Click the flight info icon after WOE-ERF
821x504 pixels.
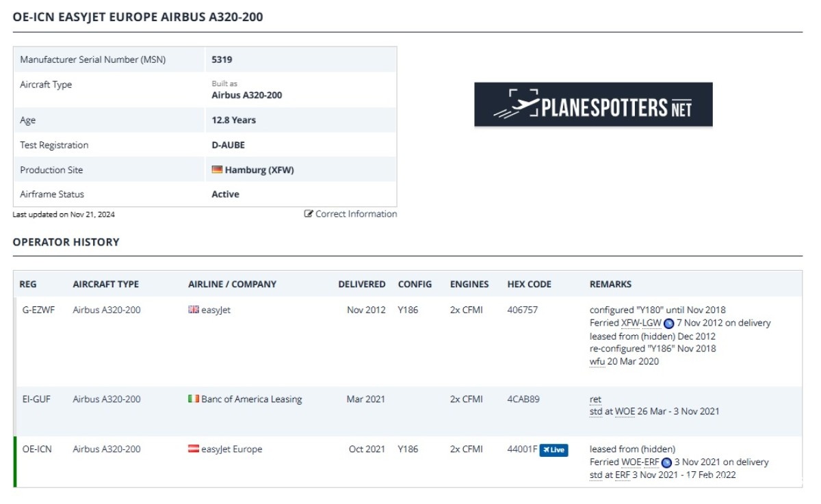click(x=666, y=463)
